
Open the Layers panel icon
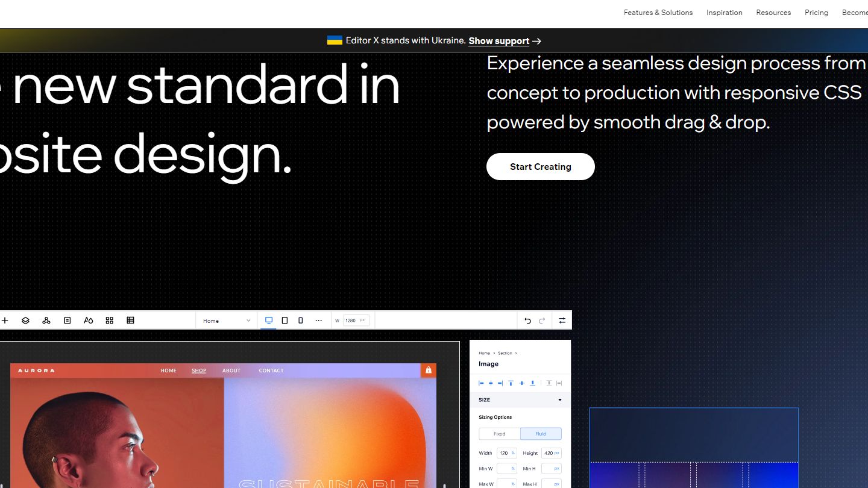(25, 321)
